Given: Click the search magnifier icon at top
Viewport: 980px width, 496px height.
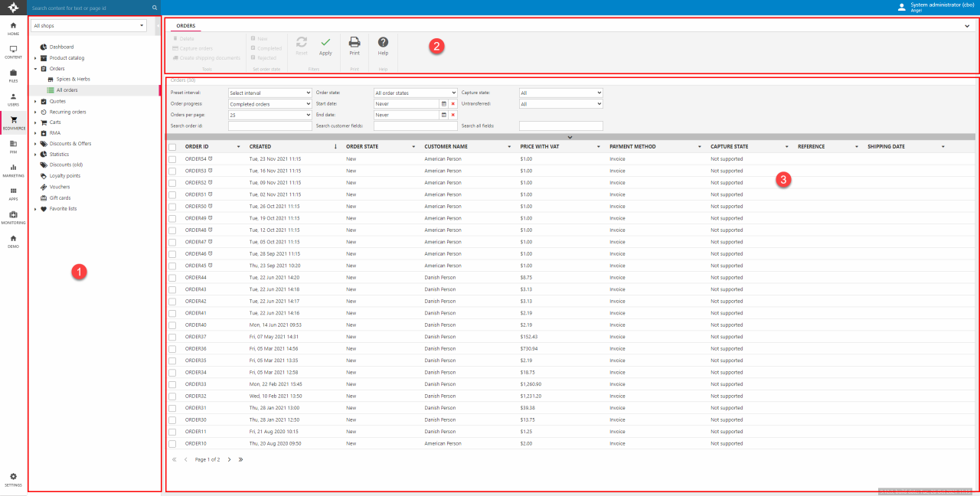Looking at the screenshot, I should [x=154, y=8].
